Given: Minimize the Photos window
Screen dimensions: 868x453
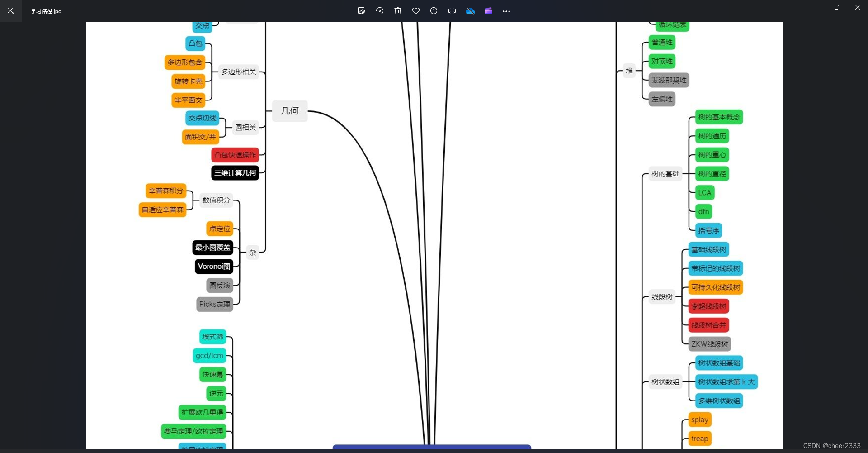Looking at the screenshot, I should tap(816, 7).
